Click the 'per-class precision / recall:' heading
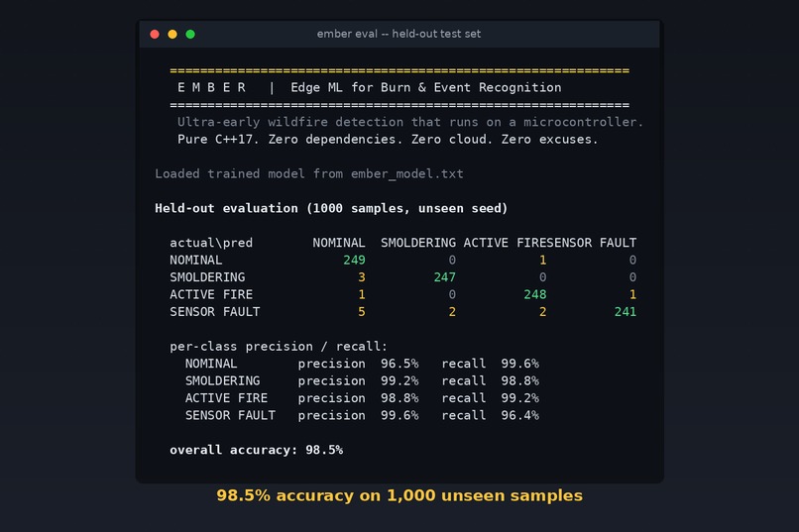The height and width of the screenshot is (532, 799). click(279, 347)
